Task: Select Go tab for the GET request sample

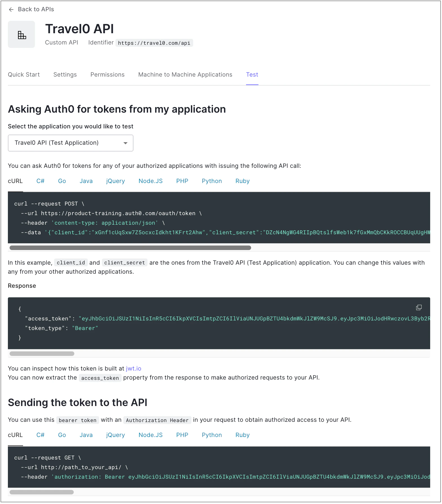Action: (x=62, y=435)
